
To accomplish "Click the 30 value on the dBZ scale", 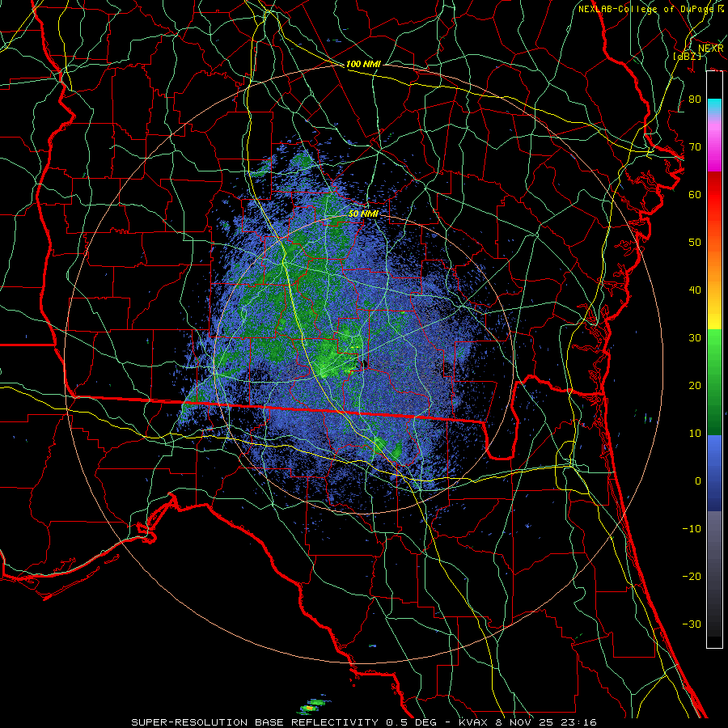I will click(695, 338).
